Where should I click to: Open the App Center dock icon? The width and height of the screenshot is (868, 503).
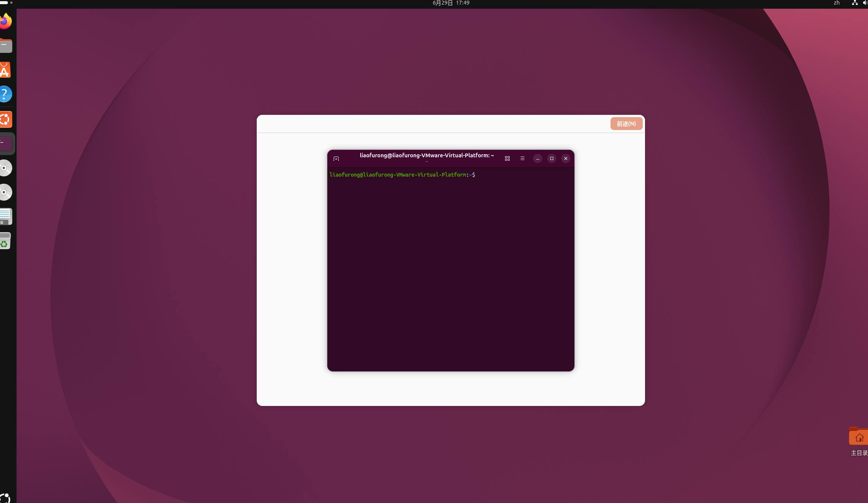5,70
